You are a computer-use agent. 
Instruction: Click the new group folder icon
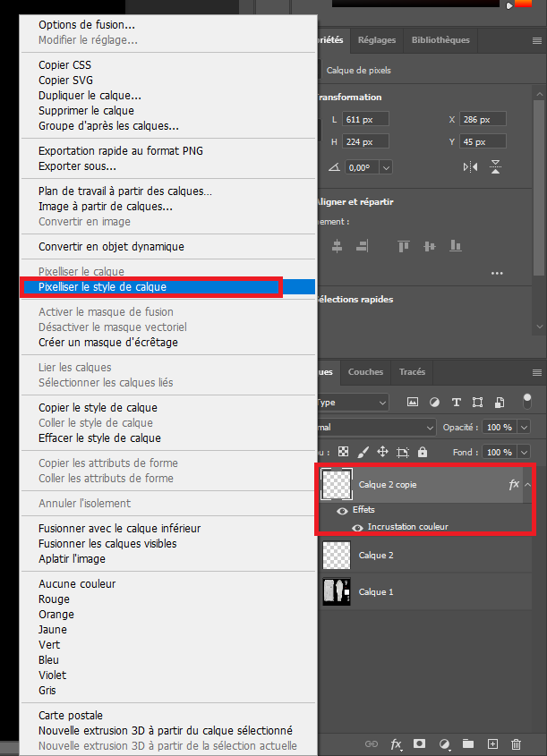coord(467,743)
